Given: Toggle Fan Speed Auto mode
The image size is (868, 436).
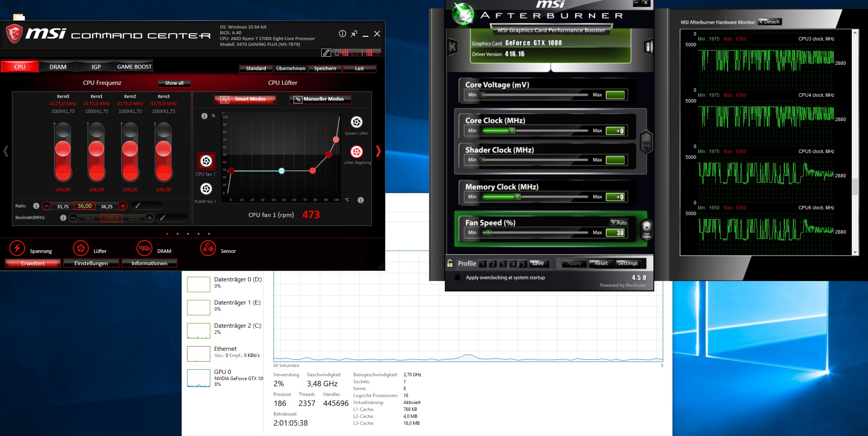Looking at the screenshot, I should click(x=619, y=222).
